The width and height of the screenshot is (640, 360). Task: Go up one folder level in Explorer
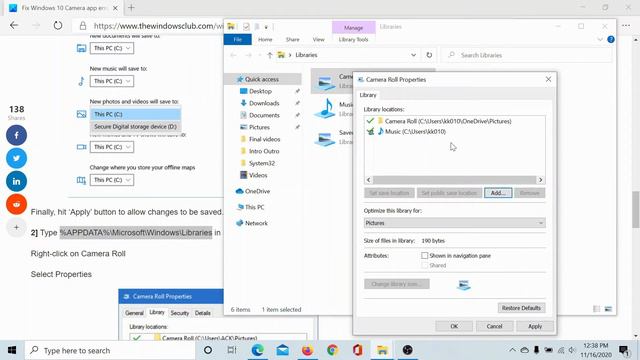pyautogui.click(x=269, y=55)
